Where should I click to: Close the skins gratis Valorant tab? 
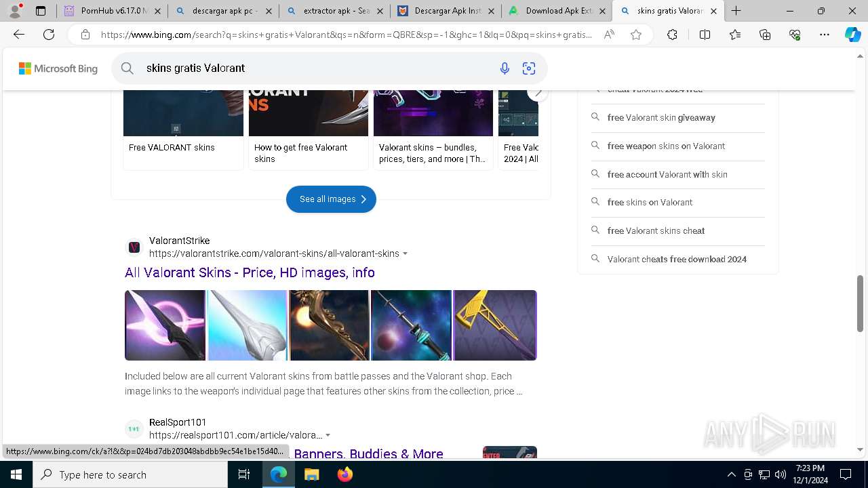pyautogui.click(x=713, y=11)
